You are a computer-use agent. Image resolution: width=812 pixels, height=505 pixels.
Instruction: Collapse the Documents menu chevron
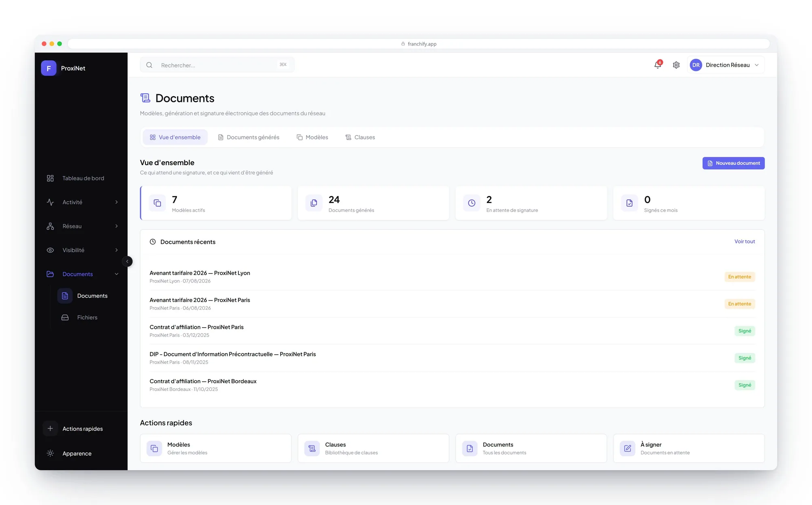tap(117, 274)
